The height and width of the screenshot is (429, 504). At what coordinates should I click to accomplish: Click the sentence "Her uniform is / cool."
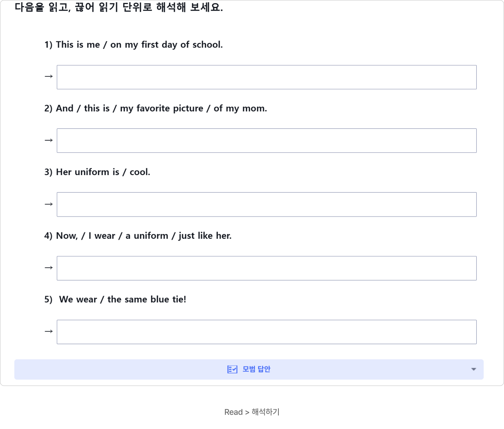(97, 172)
